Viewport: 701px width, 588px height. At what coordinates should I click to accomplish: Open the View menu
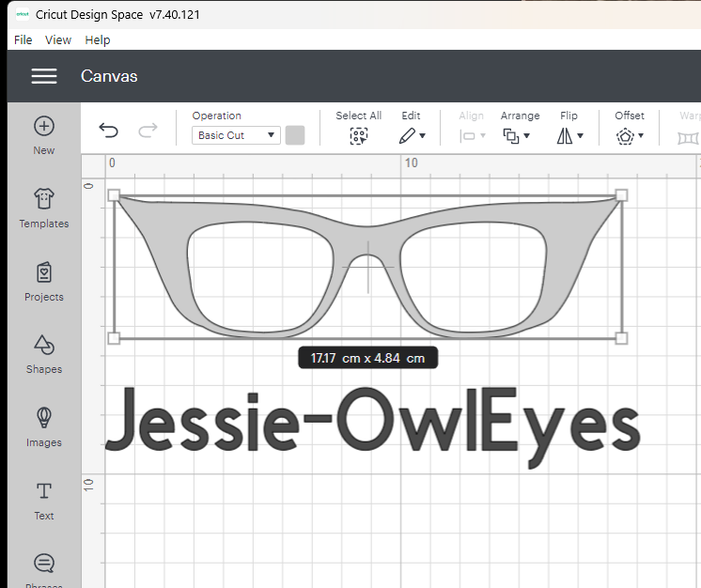(58, 39)
